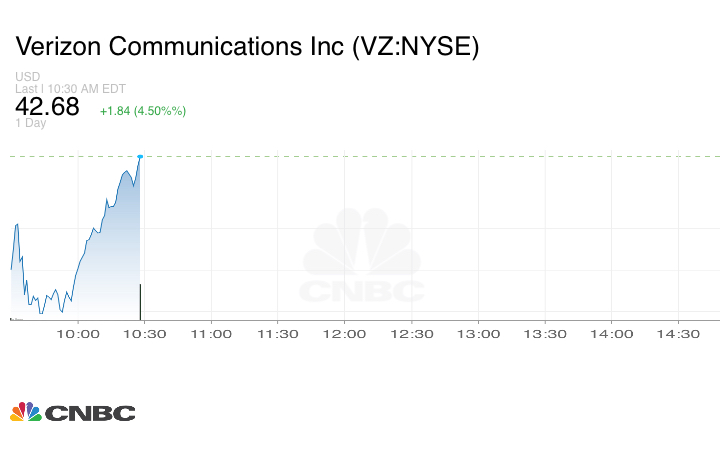The height and width of the screenshot is (450, 720).
Task: Click the 14:00 time axis label
Action: (611, 334)
